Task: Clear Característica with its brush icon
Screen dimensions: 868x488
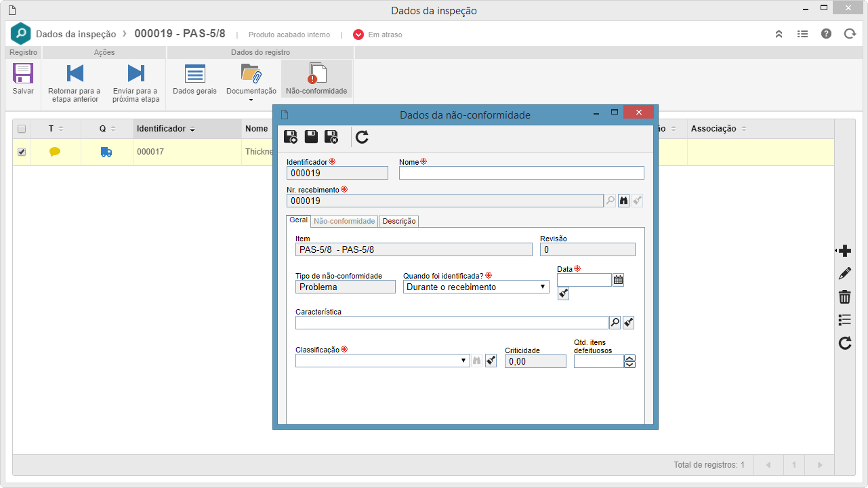Action: [628, 323]
